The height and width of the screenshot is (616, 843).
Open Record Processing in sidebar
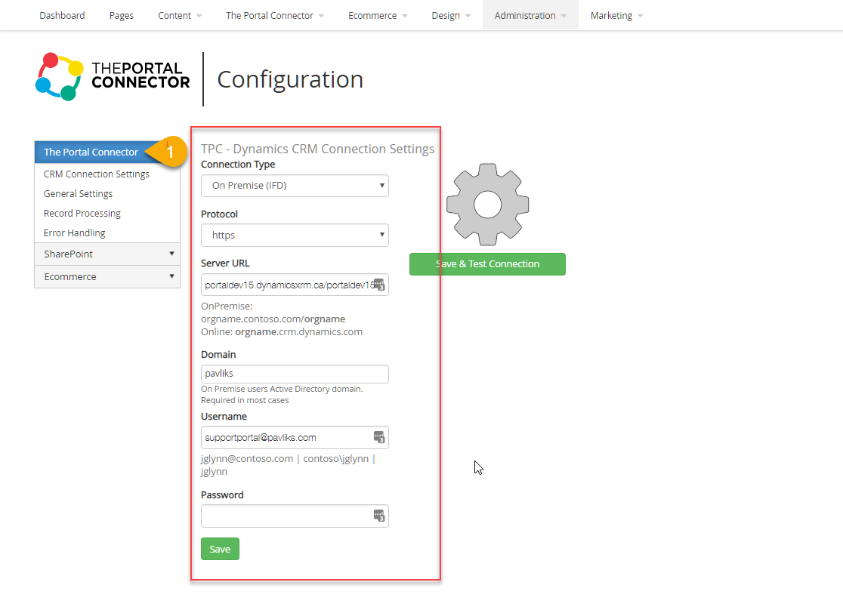click(82, 214)
